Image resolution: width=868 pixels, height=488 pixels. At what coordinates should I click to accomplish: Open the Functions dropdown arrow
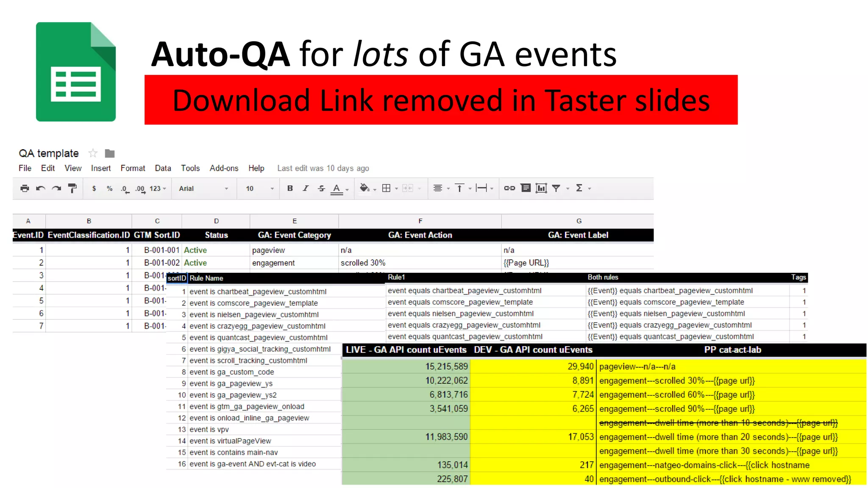tap(590, 189)
